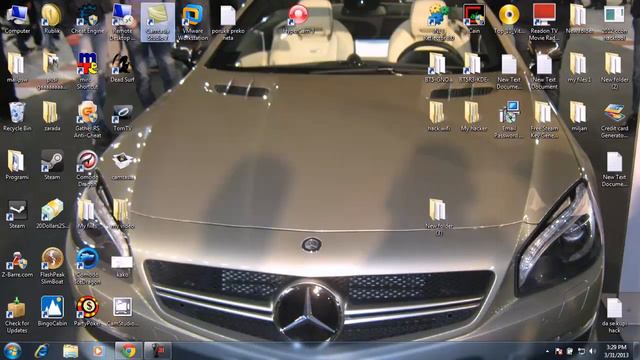Select the hack wifi folder
The height and width of the screenshot is (360, 640).
[x=439, y=116]
